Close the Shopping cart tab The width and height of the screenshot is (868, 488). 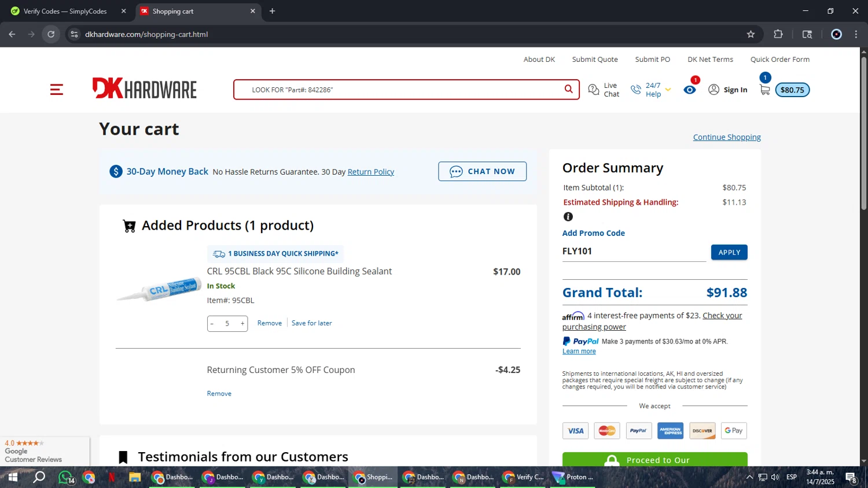point(253,11)
